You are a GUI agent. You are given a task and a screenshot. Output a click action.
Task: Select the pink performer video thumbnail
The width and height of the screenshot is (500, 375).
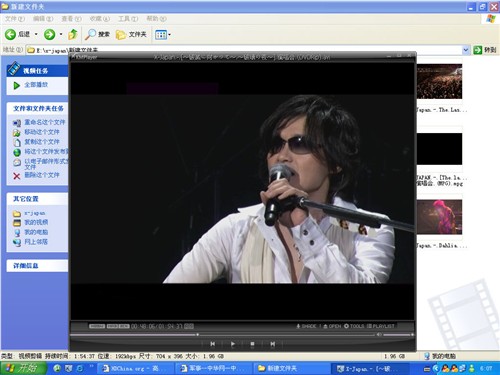[439, 217]
